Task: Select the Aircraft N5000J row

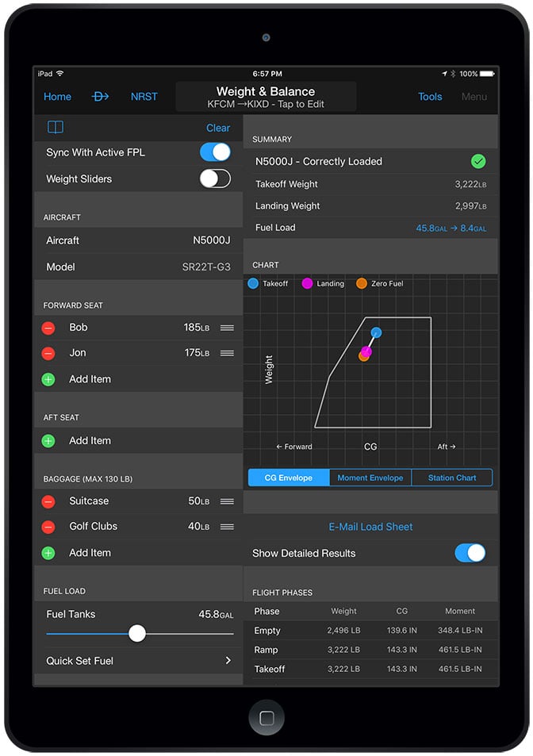Action: pyautogui.click(x=138, y=240)
